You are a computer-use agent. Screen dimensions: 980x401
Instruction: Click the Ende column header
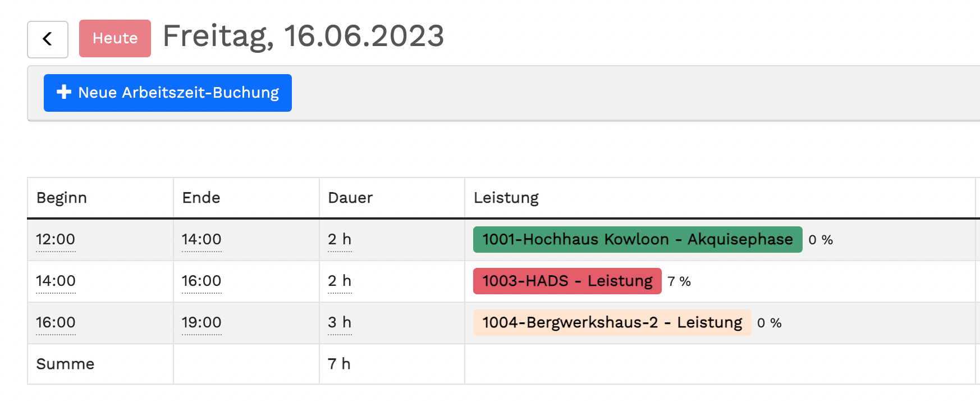pos(201,198)
